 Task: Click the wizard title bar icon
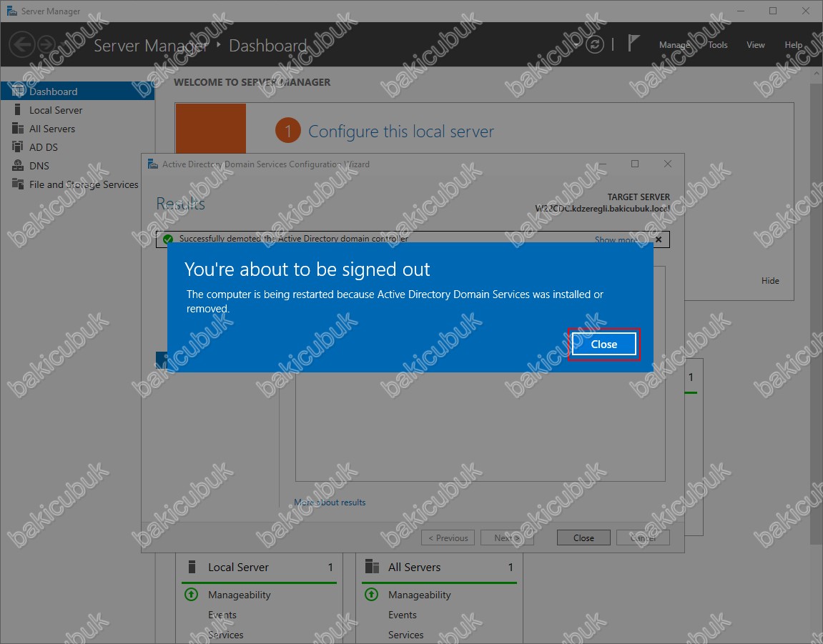[x=153, y=164]
